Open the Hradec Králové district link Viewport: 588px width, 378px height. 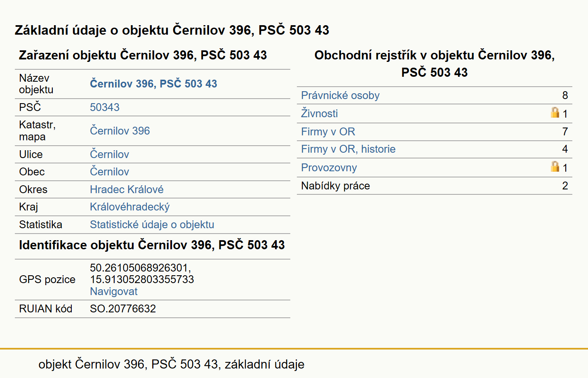click(x=127, y=189)
